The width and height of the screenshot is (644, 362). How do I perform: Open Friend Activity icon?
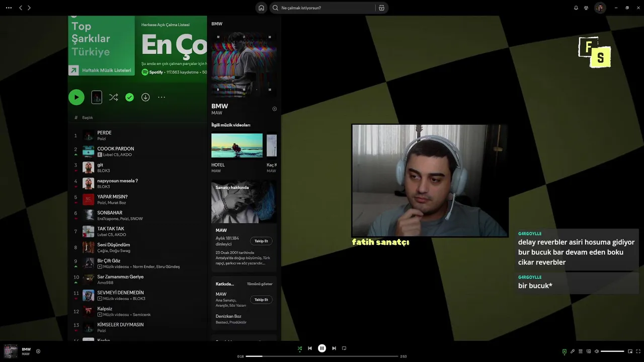pos(586,8)
